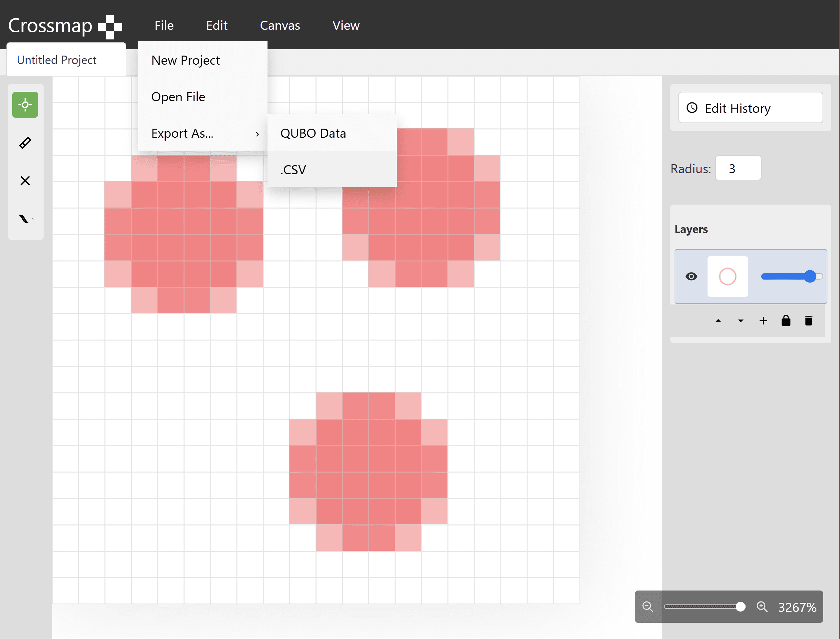Select the Eraser tool
Viewport: 840px width, 639px height.
tap(25, 143)
